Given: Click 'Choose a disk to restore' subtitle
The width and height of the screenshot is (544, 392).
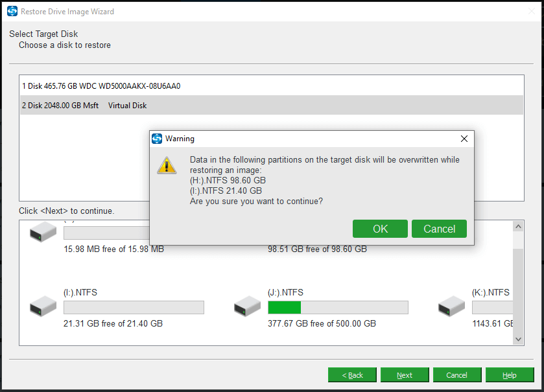Looking at the screenshot, I should (x=65, y=45).
